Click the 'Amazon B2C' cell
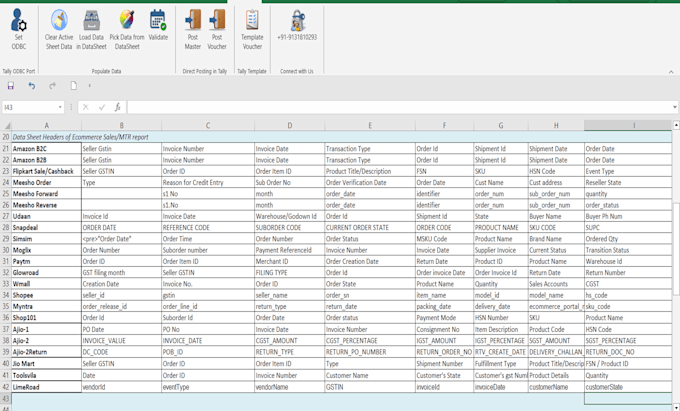680x411 pixels. coord(47,149)
